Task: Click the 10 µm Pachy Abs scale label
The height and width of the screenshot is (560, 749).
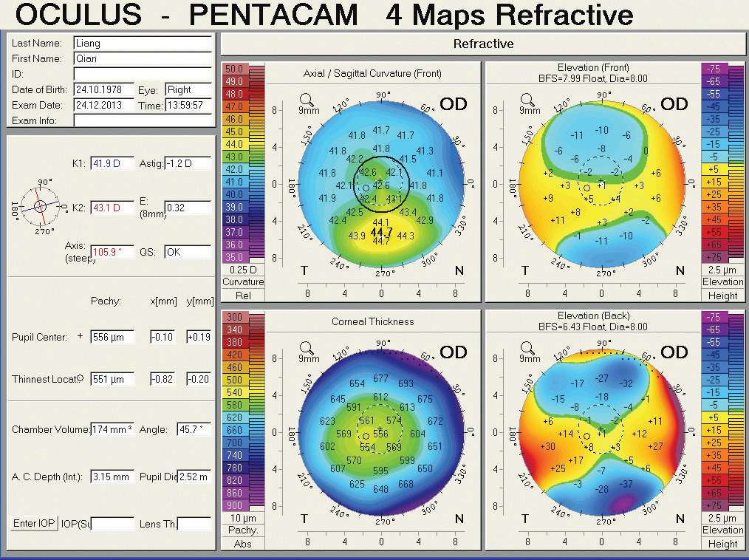Action: tap(243, 530)
